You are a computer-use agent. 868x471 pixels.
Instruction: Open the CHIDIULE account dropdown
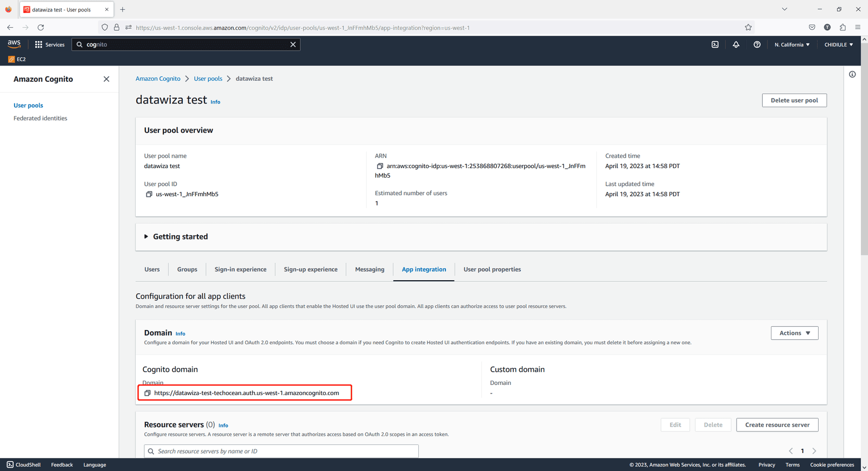point(839,44)
